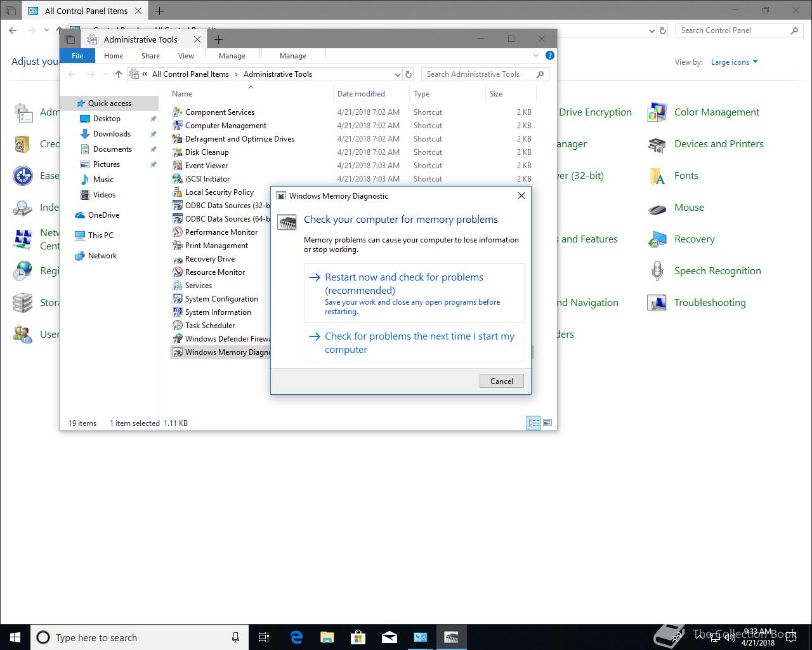
Task: Close the Administrative Tools tab
Action: (197, 39)
